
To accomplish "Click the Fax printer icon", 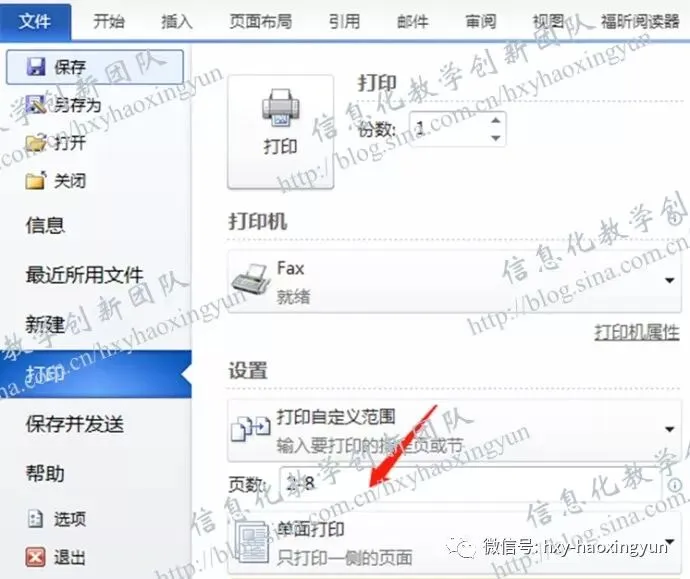I will tap(251, 279).
